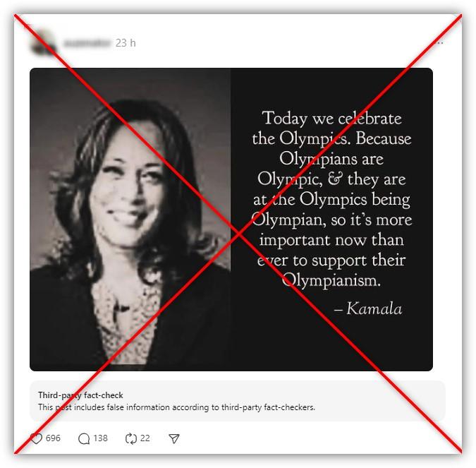
Task: Read the false information notice text
Action: tap(177, 407)
